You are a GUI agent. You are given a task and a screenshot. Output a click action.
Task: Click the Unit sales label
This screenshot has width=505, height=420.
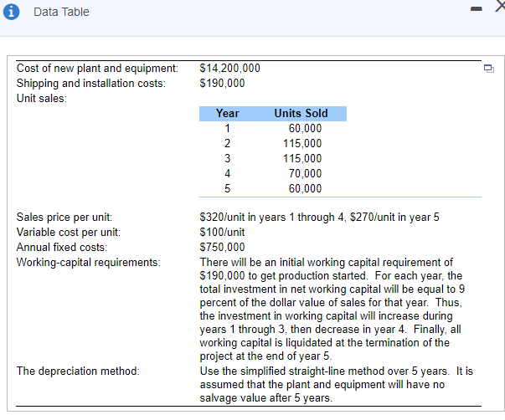(x=42, y=98)
